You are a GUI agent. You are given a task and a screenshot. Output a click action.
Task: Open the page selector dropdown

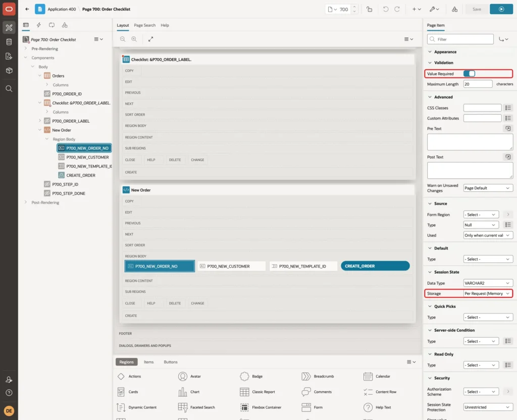click(x=332, y=9)
